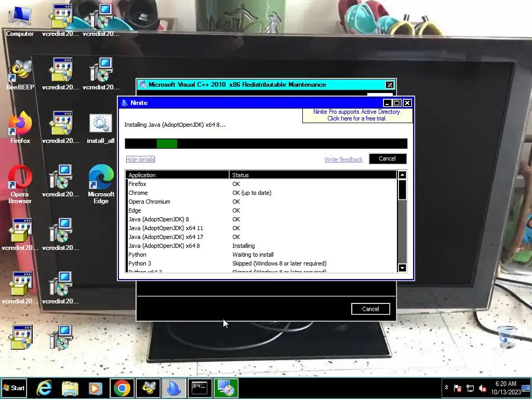Select the install_all batch file icon
The width and height of the screenshot is (532, 399).
point(101,128)
